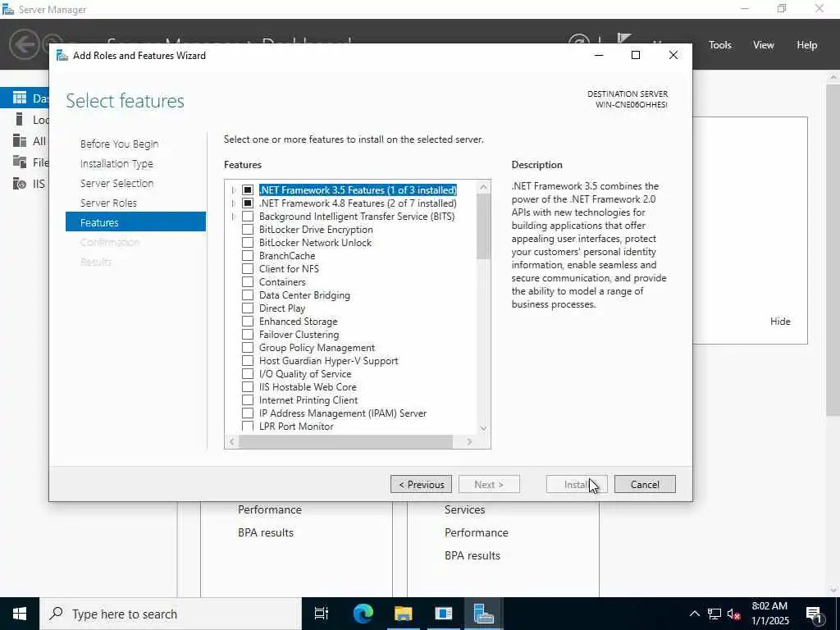This screenshot has width=840, height=630.
Task: Tick the Failover Clustering checkbox
Action: click(x=248, y=335)
